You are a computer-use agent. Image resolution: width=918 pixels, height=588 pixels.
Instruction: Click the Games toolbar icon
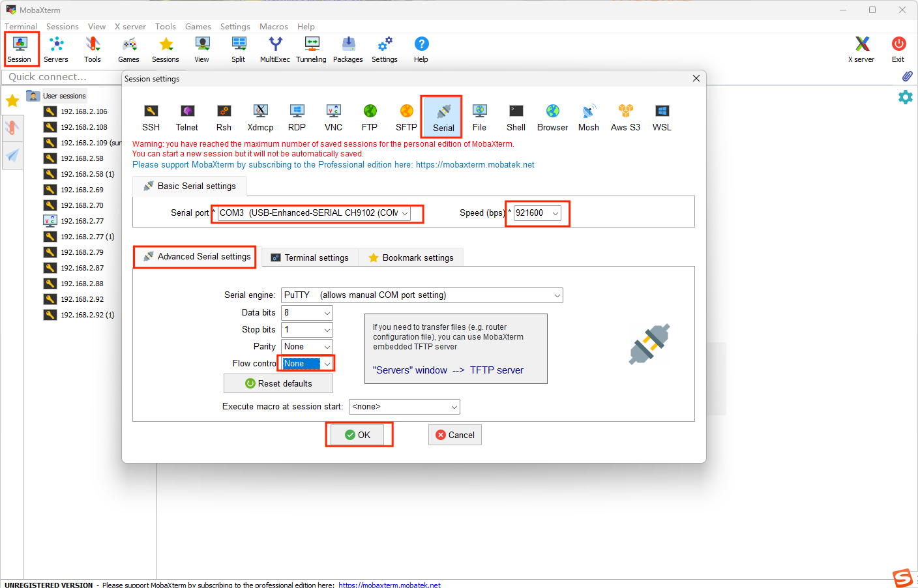[129, 50]
